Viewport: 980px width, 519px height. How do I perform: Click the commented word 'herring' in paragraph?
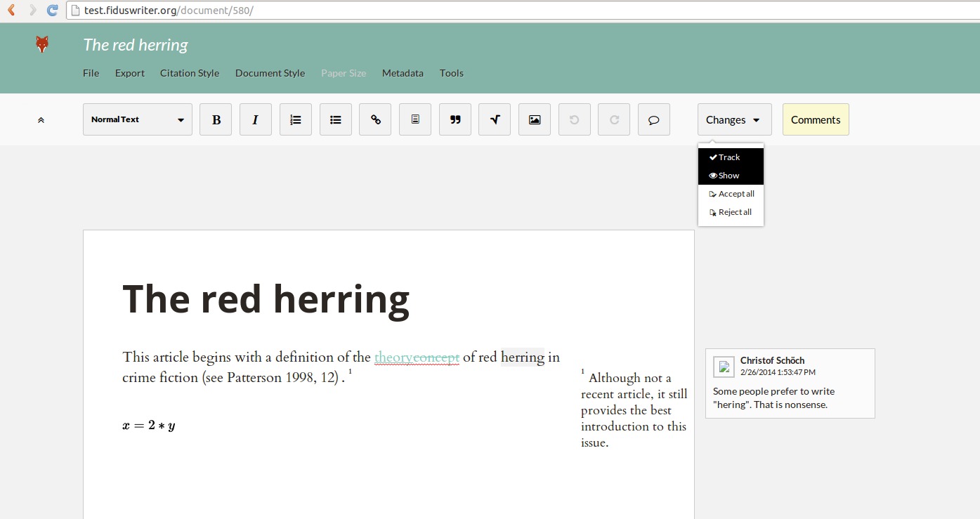click(x=523, y=357)
